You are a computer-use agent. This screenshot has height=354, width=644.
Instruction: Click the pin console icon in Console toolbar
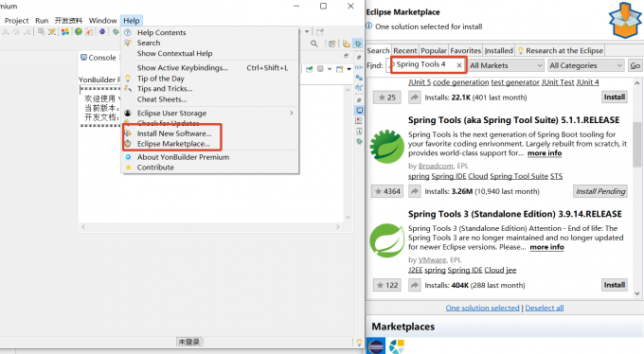click(x=309, y=69)
